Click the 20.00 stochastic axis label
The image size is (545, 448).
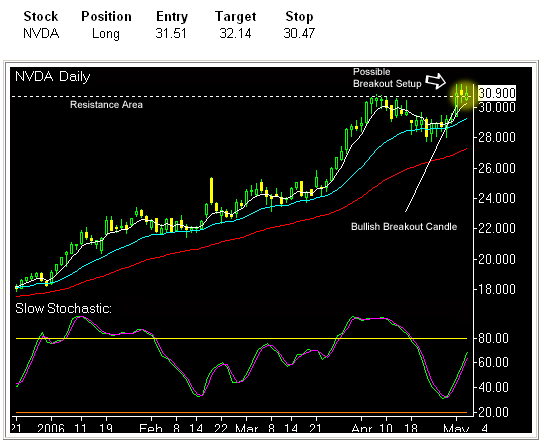coord(493,412)
